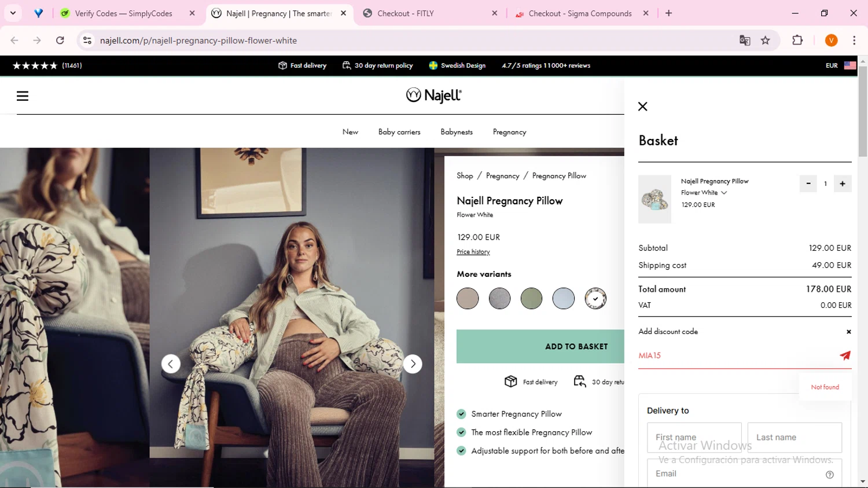Open the Price history link
This screenshot has width=868, height=488.
(x=473, y=252)
